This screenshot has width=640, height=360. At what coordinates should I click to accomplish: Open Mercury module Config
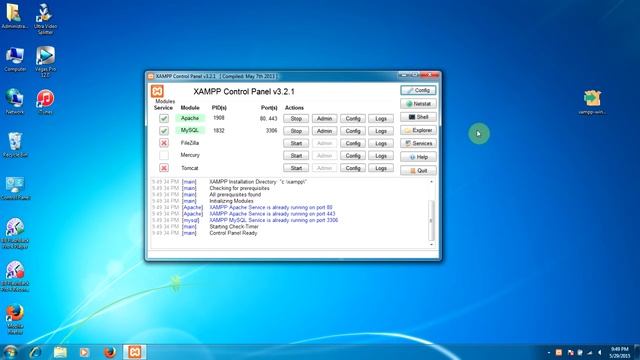353,156
